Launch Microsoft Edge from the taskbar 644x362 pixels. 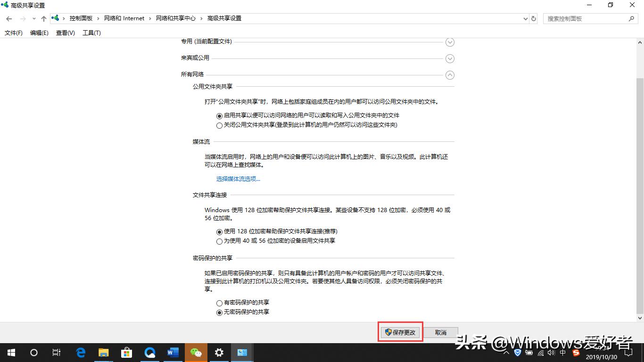point(80,352)
